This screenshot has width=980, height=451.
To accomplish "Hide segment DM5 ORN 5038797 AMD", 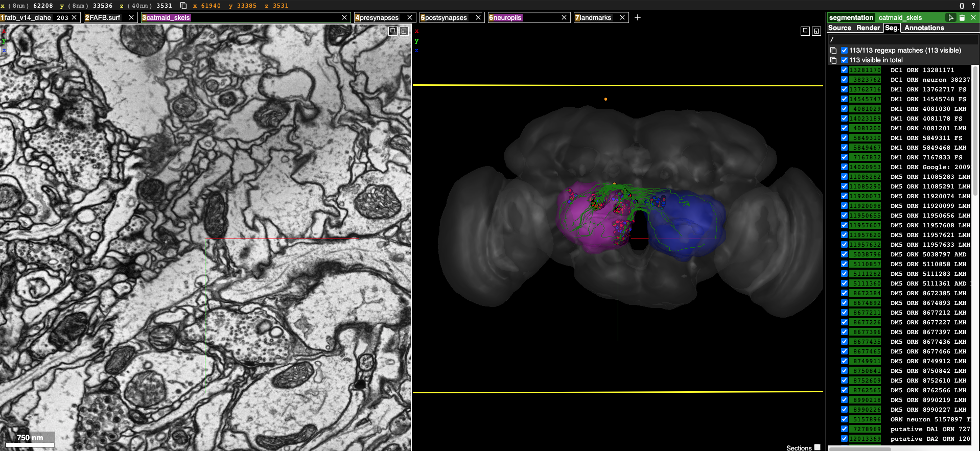I will point(844,254).
